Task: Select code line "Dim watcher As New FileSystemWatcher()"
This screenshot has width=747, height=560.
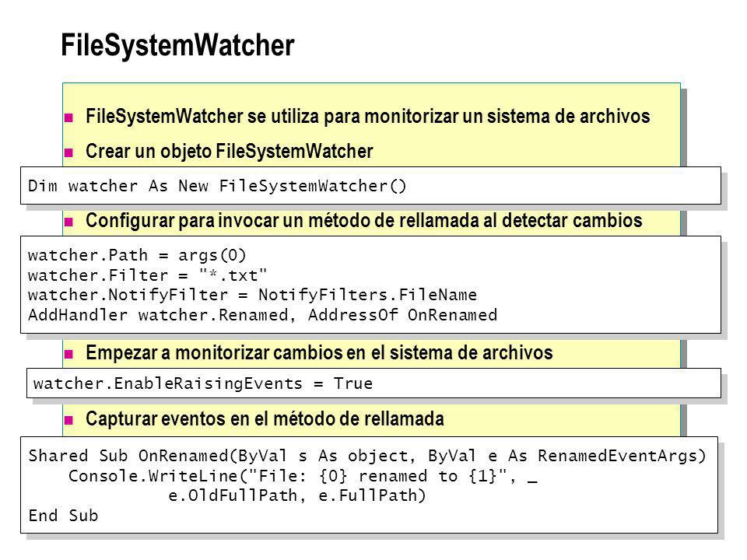Action: coord(217,186)
